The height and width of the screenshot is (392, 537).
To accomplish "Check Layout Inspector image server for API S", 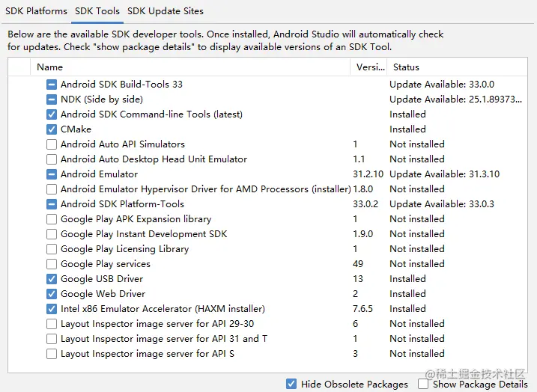I will (x=52, y=354).
